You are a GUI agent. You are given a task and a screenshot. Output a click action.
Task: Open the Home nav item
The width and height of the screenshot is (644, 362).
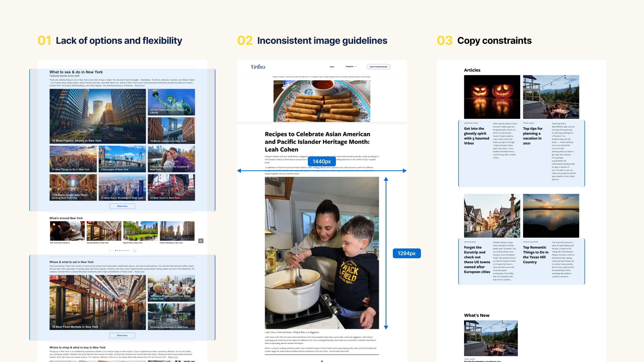[332, 67]
